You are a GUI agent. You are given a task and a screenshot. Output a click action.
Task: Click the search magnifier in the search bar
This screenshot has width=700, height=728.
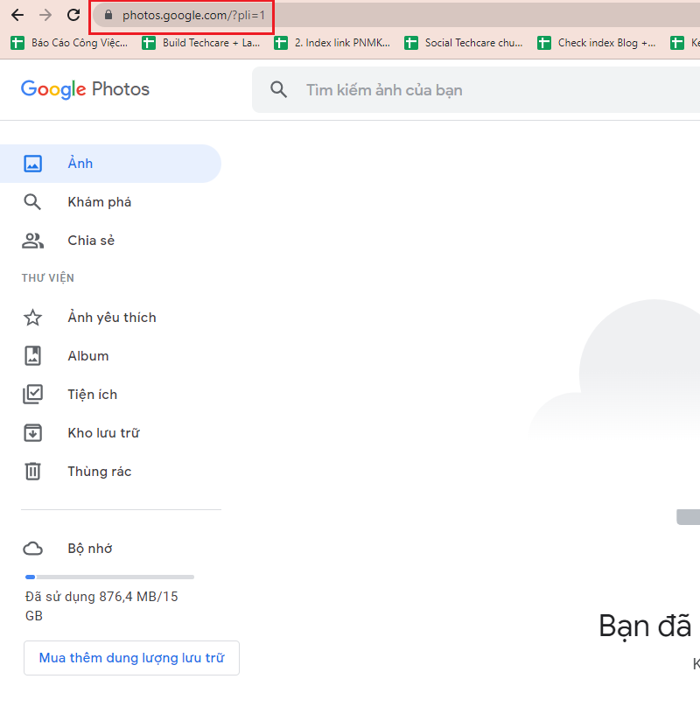point(278,89)
